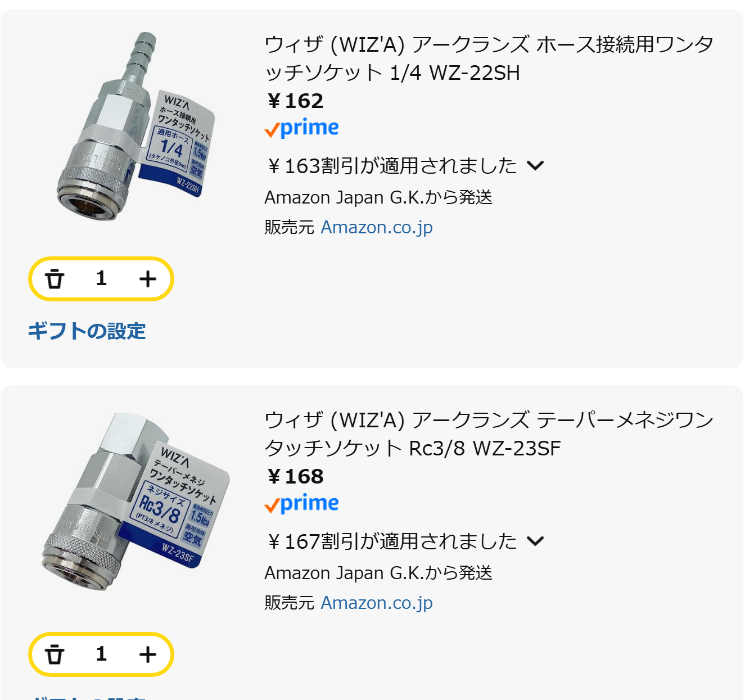This screenshot has width=745, height=700.
Task: Click prime badge under ¥162 price
Action: pyautogui.click(x=302, y=129)
